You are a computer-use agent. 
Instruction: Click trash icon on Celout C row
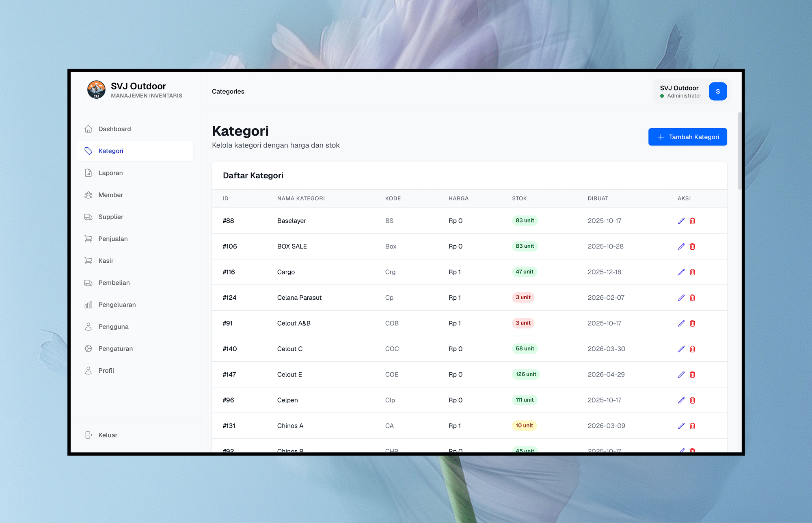tap(692, 349)
